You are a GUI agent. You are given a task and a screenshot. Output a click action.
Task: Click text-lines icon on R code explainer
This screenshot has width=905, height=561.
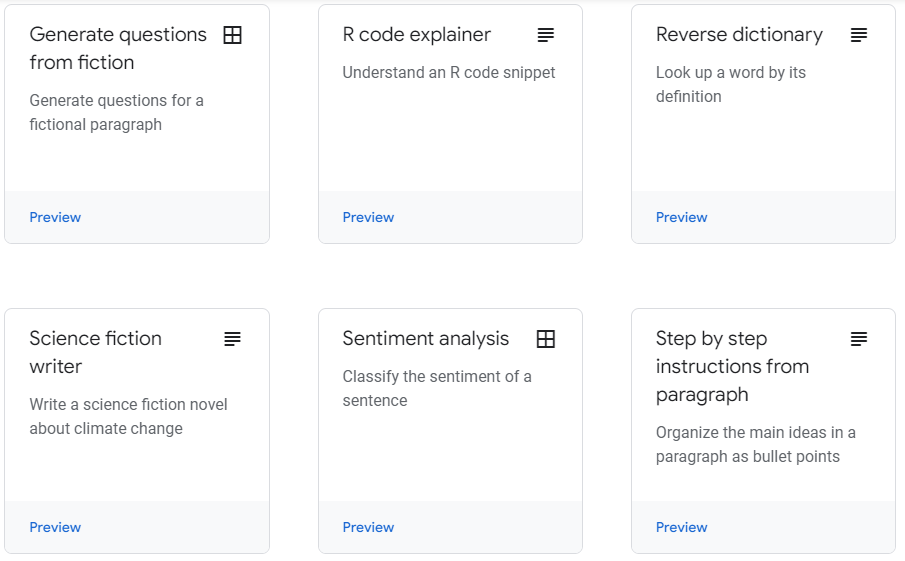(545, 35)
